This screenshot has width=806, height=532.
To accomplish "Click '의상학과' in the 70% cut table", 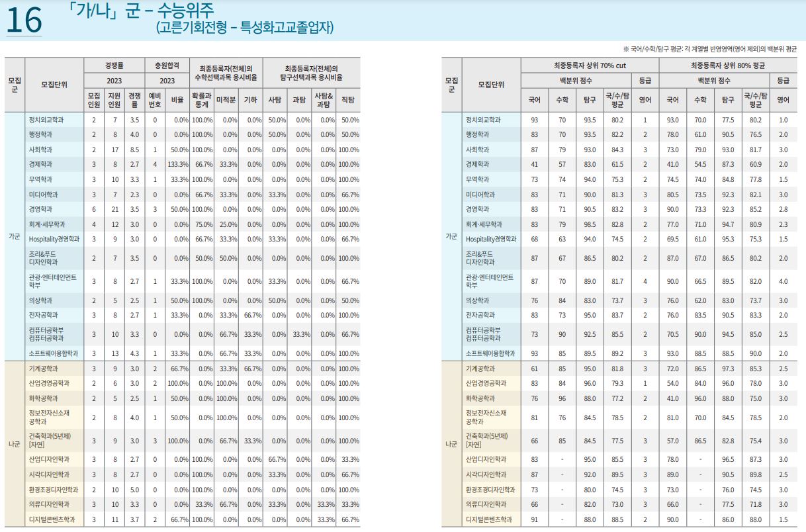I will click(476, 300).
